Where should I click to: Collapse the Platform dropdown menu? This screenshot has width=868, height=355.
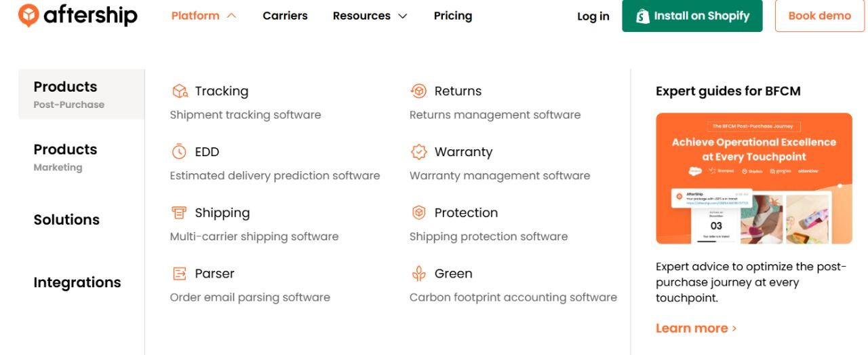203,16
